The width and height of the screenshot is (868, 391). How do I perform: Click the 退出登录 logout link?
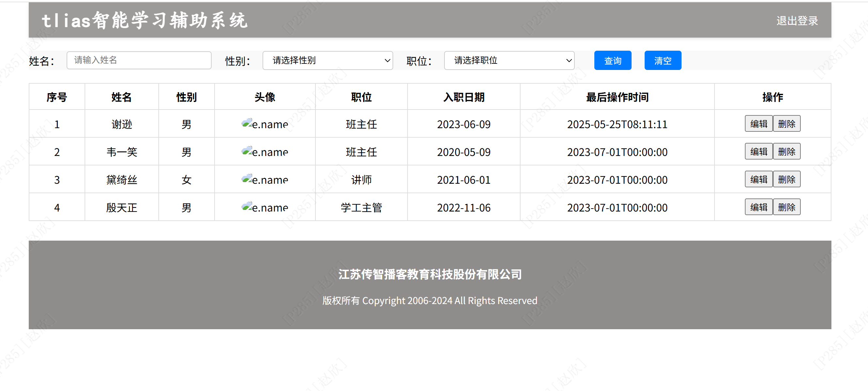[x=796, y=21]
